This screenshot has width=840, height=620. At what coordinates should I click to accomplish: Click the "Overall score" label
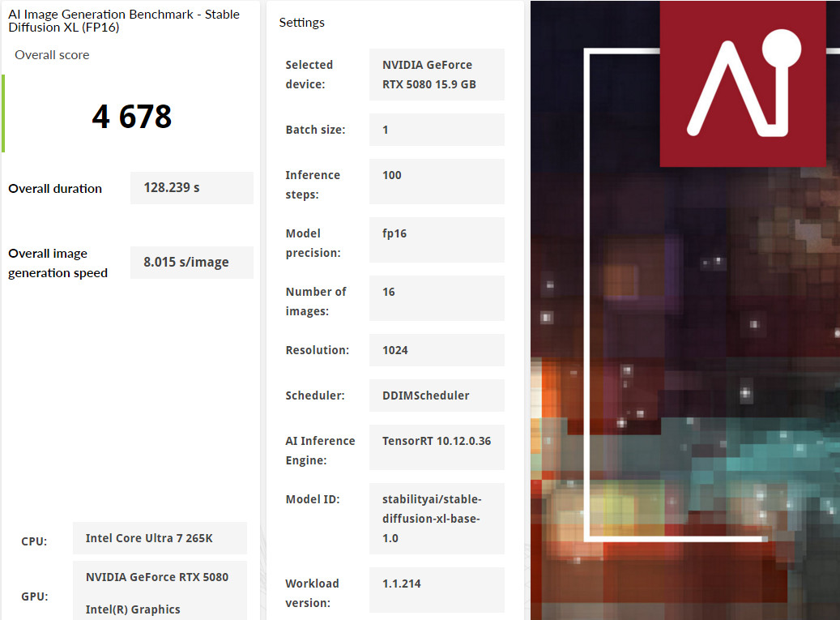[x=52, y=55]
